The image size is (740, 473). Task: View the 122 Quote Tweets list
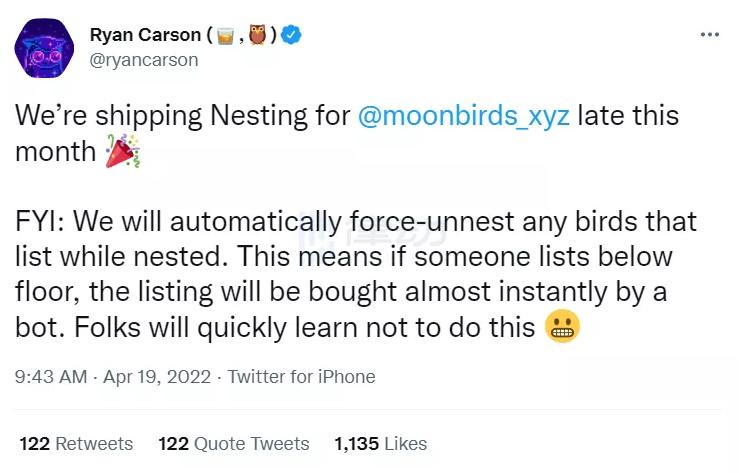pos(234,443)
